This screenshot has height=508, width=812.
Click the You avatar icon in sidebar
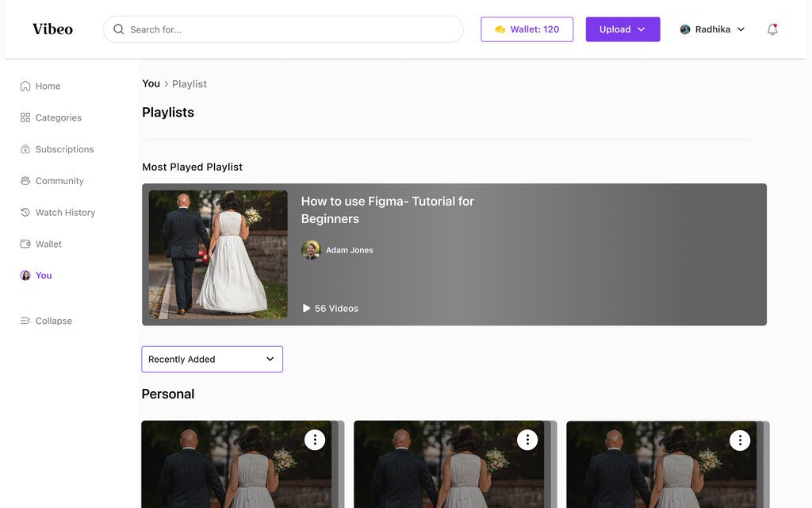pyautogui.click(x=25, y=275)
